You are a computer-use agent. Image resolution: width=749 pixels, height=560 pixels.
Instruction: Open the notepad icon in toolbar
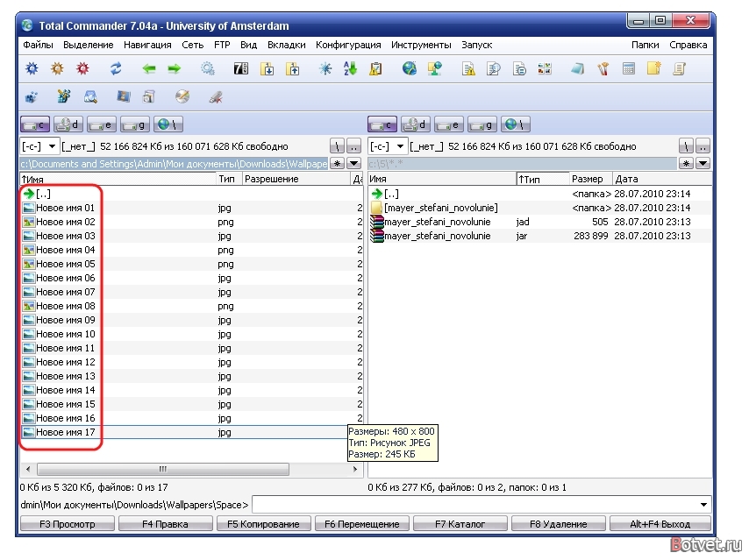point(577,68)
